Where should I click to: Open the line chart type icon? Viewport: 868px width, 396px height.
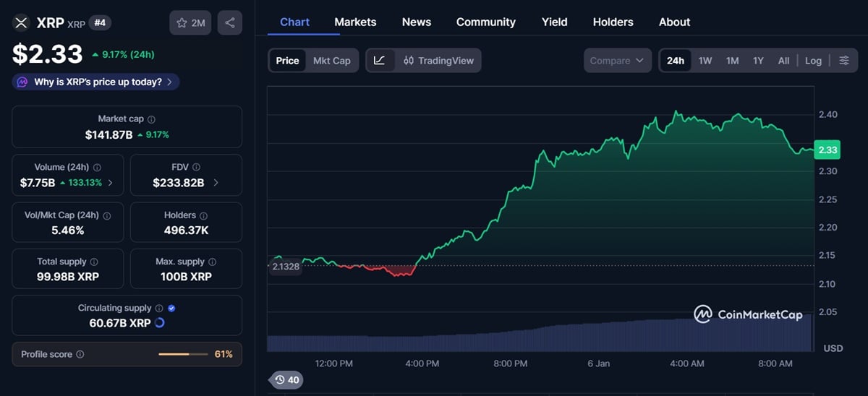point(380,61)
